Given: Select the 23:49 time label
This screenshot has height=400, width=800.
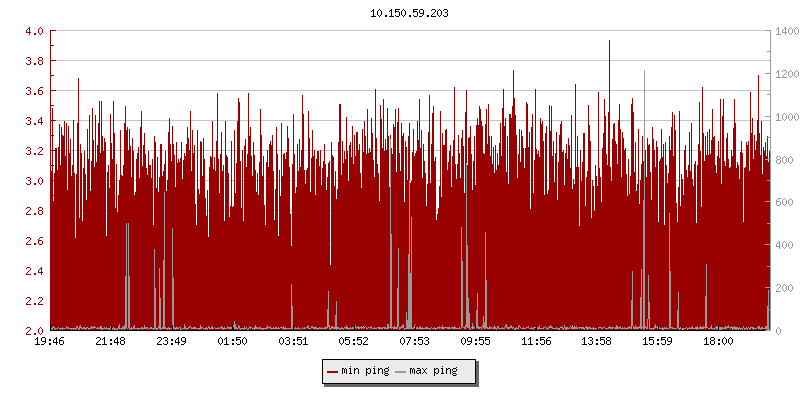Looking at the screenshot, I should (x=171, y=342).
